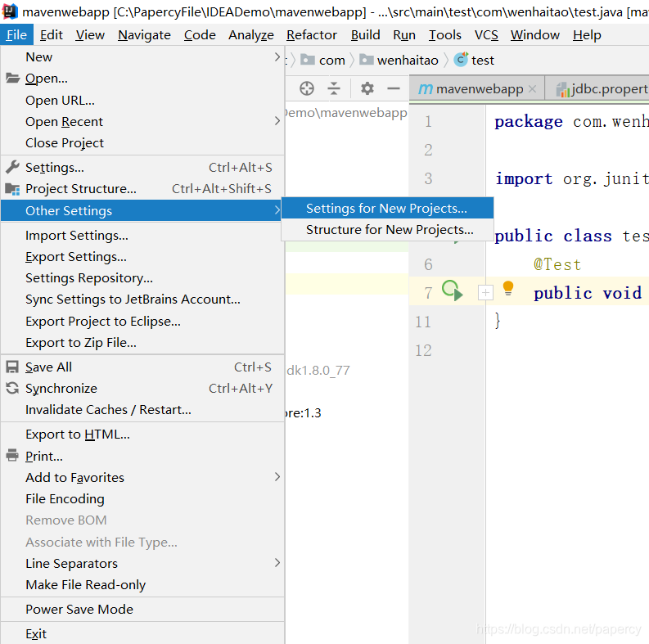Expand the Open Recent submenu arrow
The height and width of the screenshot is (644, 649).
click(277, 121)
